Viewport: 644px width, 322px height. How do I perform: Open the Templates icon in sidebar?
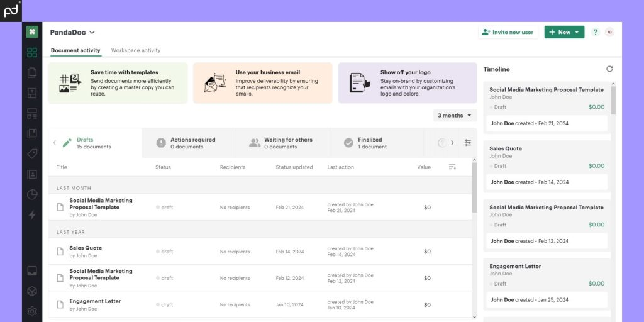point(32,93)
